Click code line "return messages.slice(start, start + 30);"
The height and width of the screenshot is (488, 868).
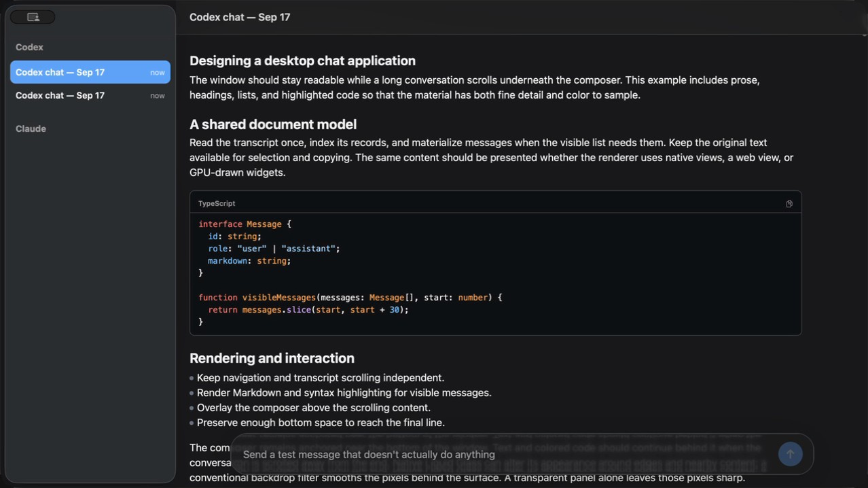pos(308,310)
